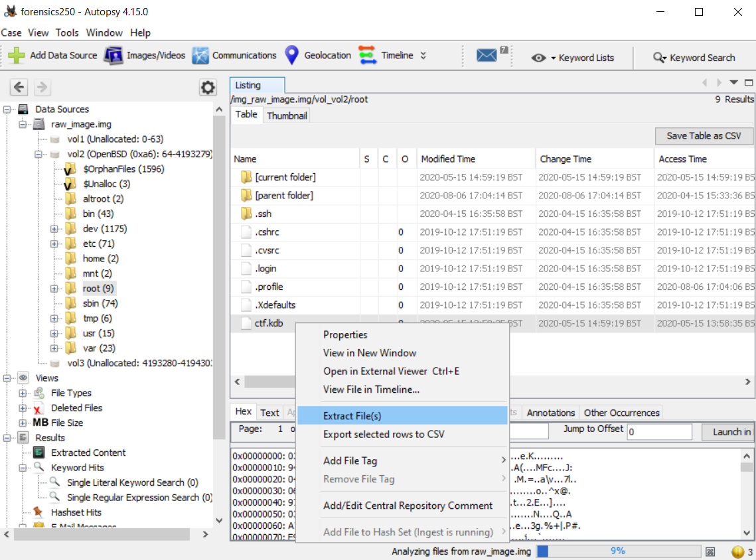
Task: Maximize the listing pane
Action: (748, 83)
